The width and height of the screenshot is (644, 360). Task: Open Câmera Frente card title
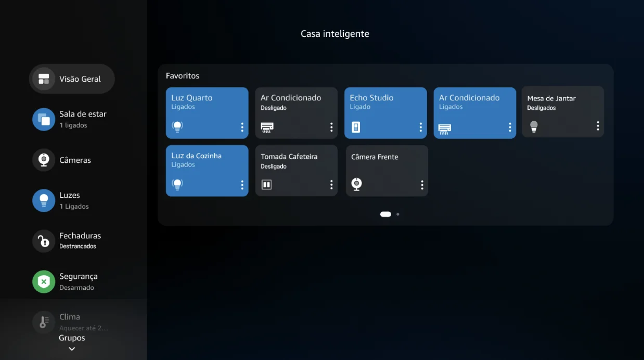click(x=375, y=157)
